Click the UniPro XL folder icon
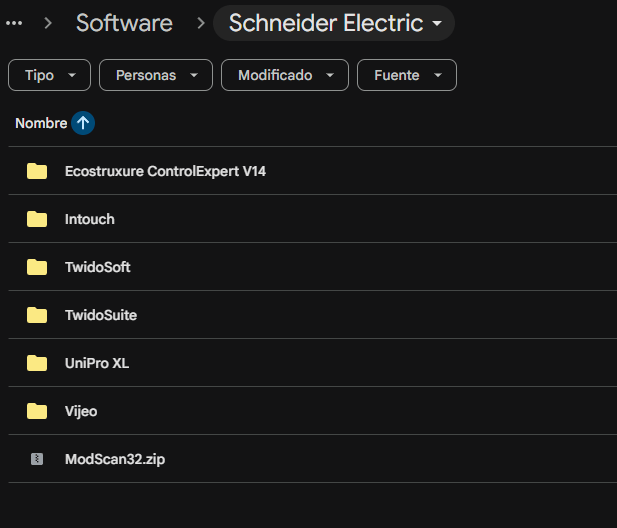This screenshot has height=528, width=617. 37,363
